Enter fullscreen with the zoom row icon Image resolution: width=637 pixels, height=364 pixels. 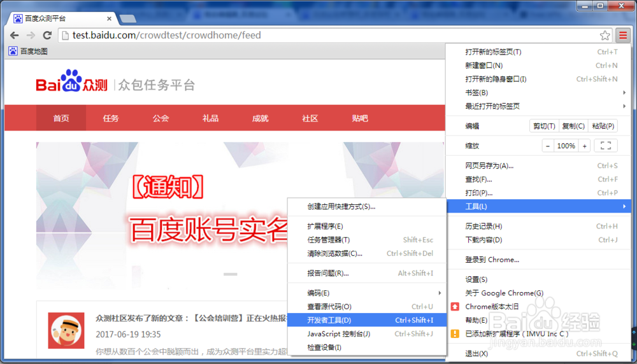pos(606,146)
